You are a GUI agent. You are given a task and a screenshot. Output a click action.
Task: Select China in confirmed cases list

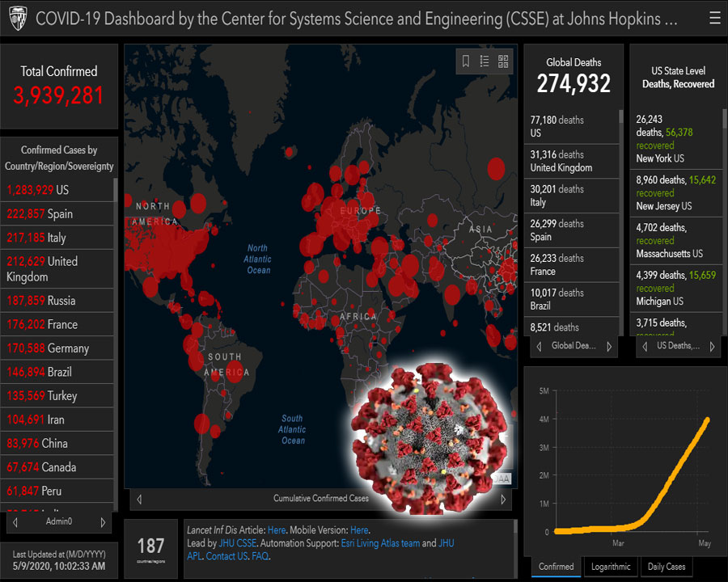pyautogui.click(x=57, y=443)
